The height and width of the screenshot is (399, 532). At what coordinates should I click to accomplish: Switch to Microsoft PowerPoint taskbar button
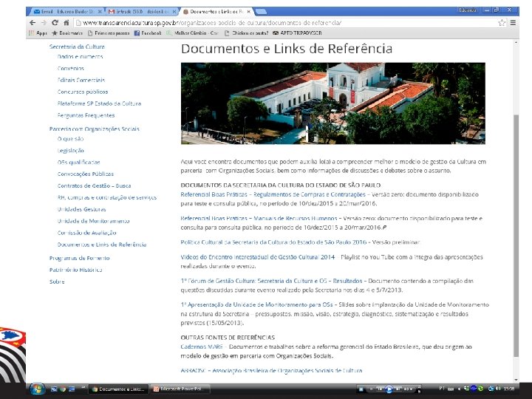pos(180,389)
